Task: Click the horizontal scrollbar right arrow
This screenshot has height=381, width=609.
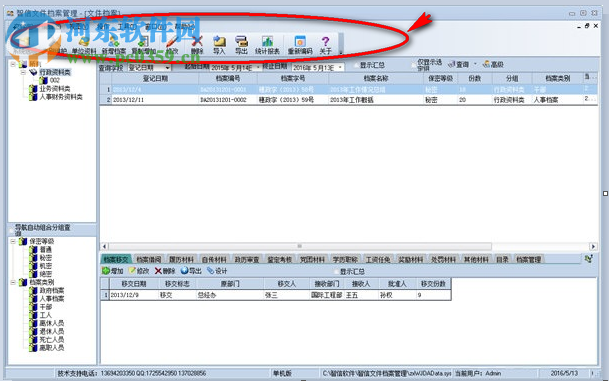Action: pos(593,246)
